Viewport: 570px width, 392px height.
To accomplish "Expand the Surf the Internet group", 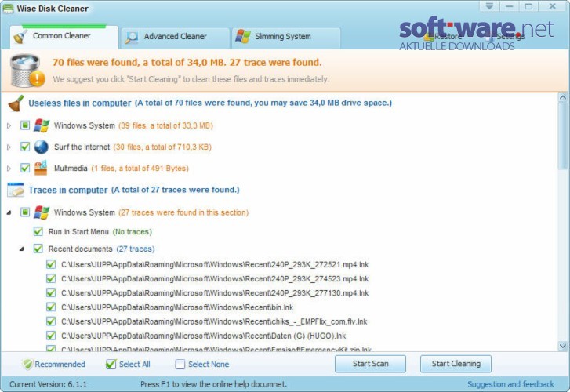I will pos(9,147).
